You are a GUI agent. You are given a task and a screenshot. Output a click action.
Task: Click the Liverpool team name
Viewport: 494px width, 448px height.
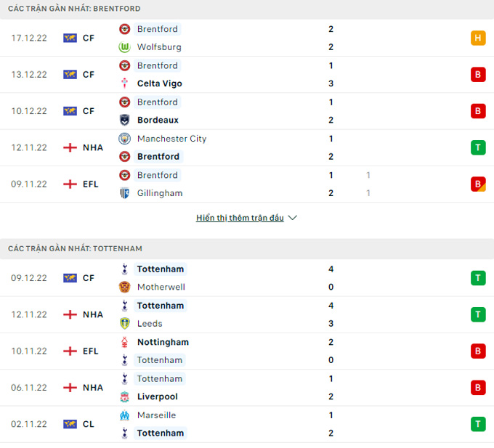click(x=157, y=396)
